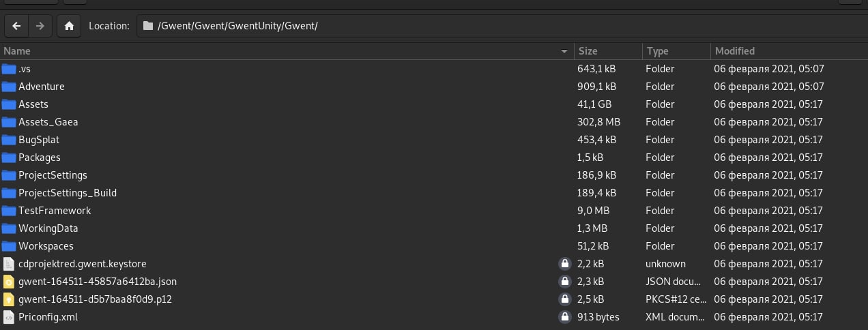The width and height of the screenshot is (868, 330).
Task: Click the lock emblem on the p12 row
Action: pos(564,299)
